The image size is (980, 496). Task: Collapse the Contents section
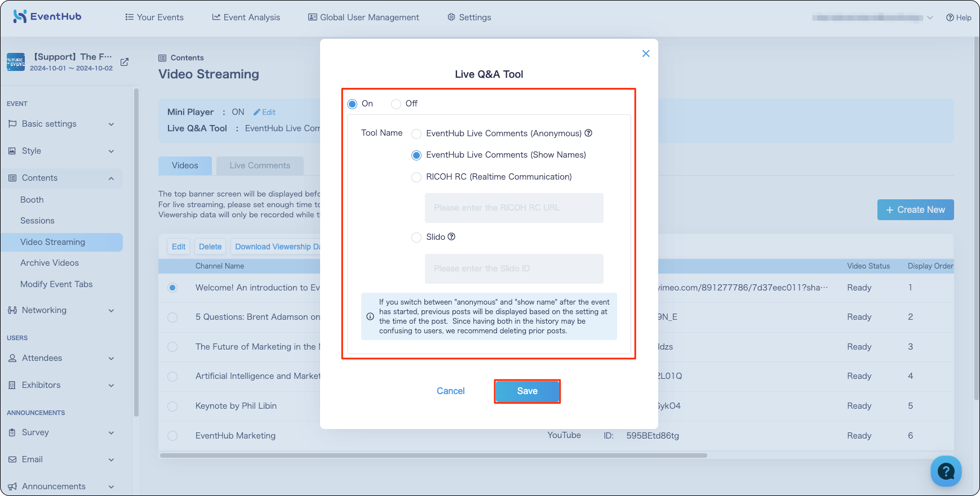pos(61,178)
